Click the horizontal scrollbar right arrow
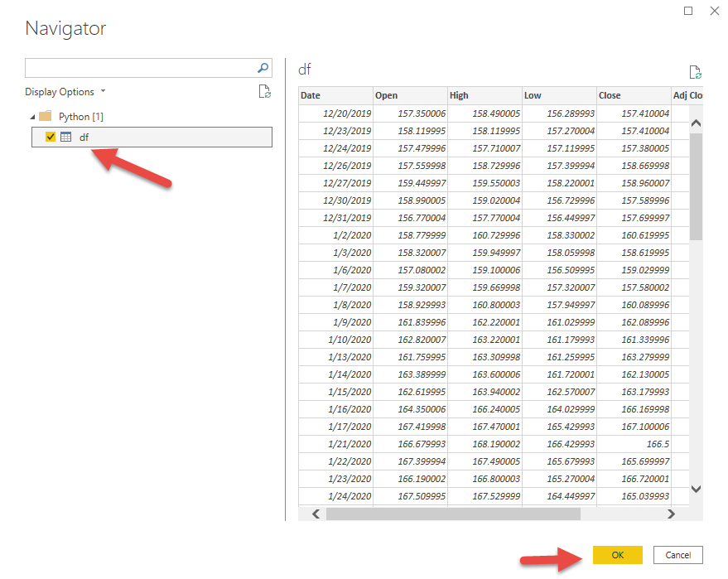Viewport: 728px width, 579px height. pyautogui.click(x=671, y=514)
